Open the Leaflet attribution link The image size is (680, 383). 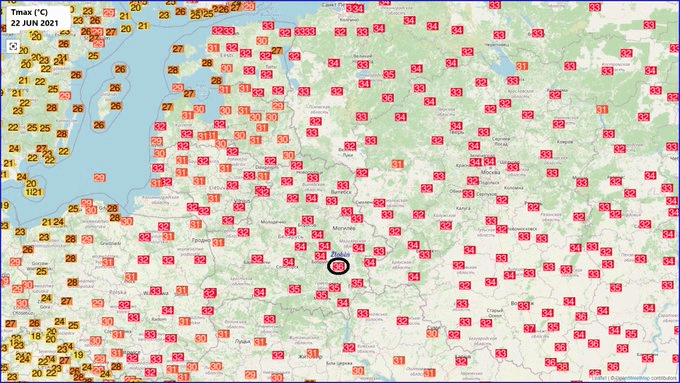pyautogui.click(x=600, y=378)
